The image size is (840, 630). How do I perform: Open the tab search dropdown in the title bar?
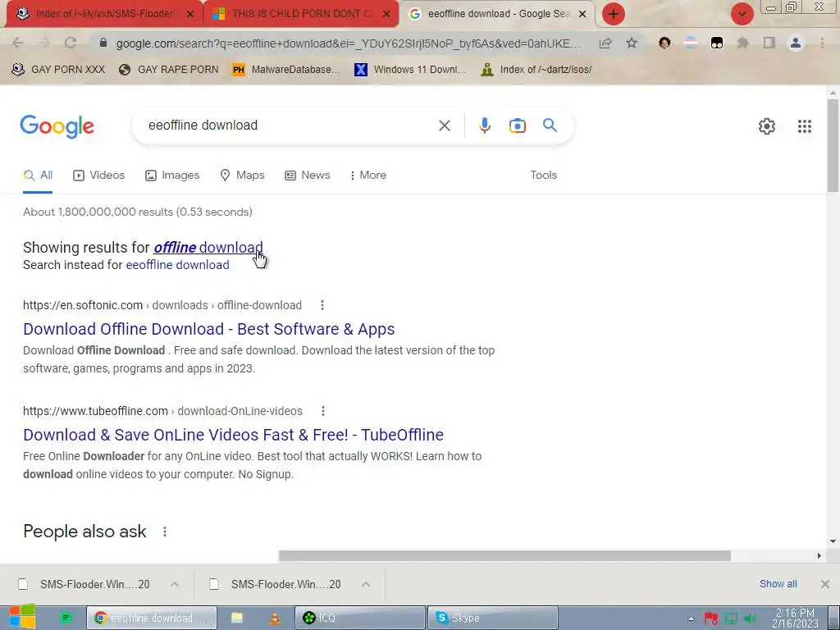point(742,14)
